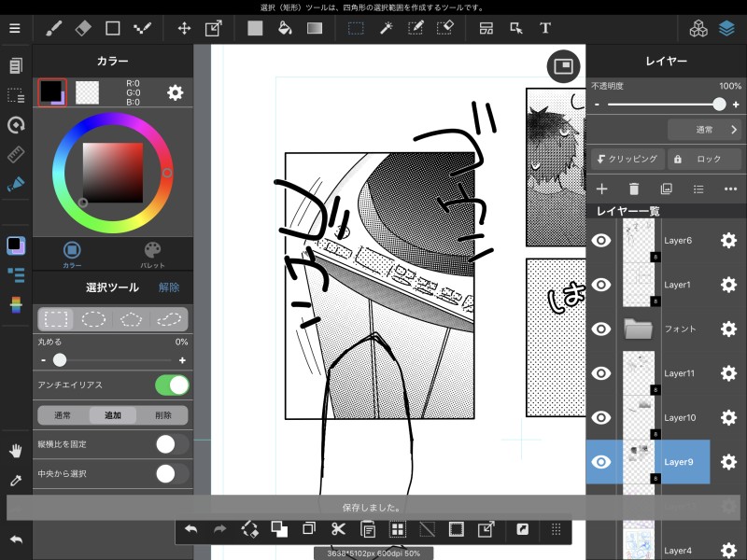Open the Materials cubes panel
Screen dimensions: 747x560
point(698,29)
